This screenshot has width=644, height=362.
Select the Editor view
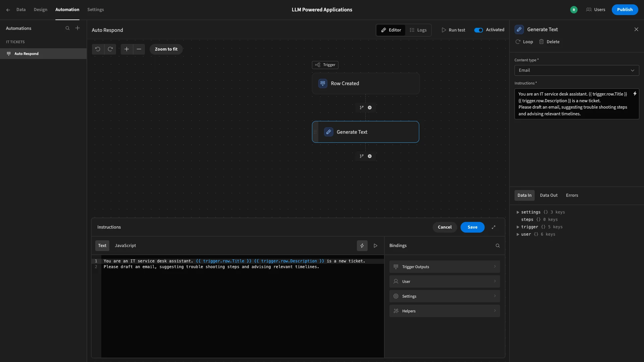point(391,30)
